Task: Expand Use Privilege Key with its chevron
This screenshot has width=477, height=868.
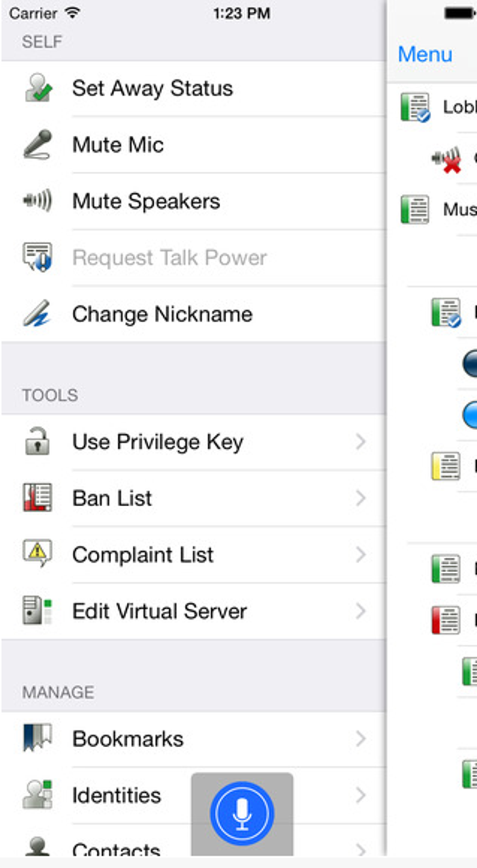Action: pos(361,441)
